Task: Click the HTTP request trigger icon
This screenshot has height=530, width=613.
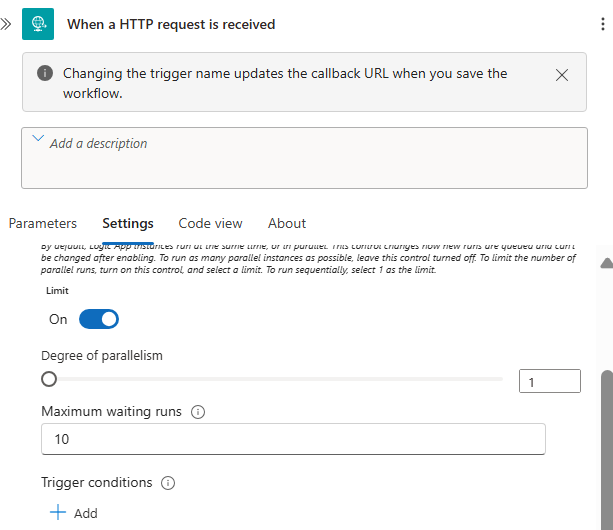Action: point(38,24)
